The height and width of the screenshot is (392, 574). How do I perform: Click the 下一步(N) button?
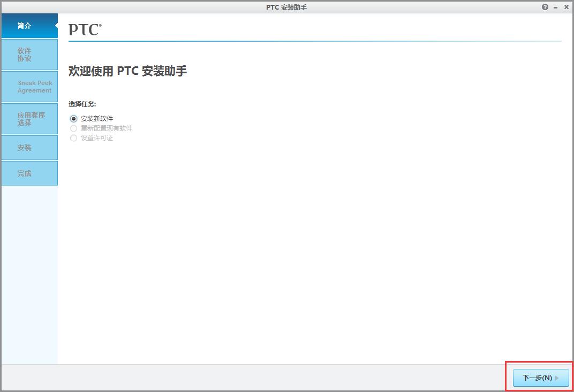[541, 378]
